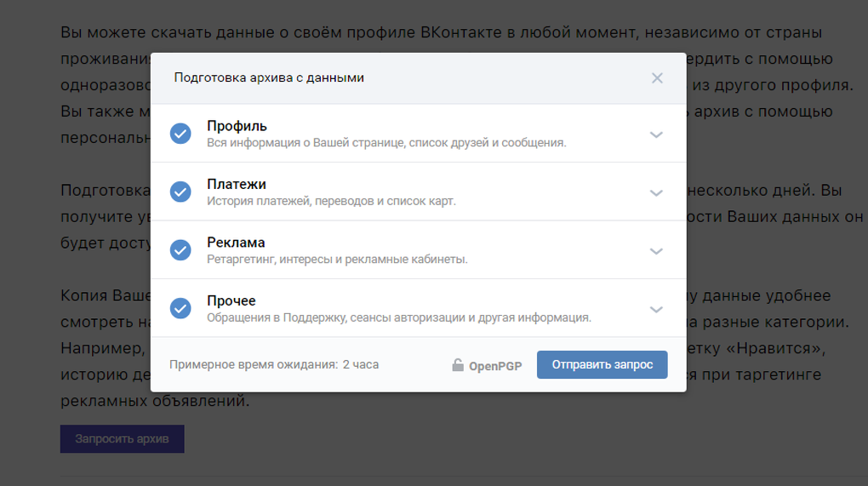Close the data archive preparation dialog
868x486 pixels.
point(657,78)
